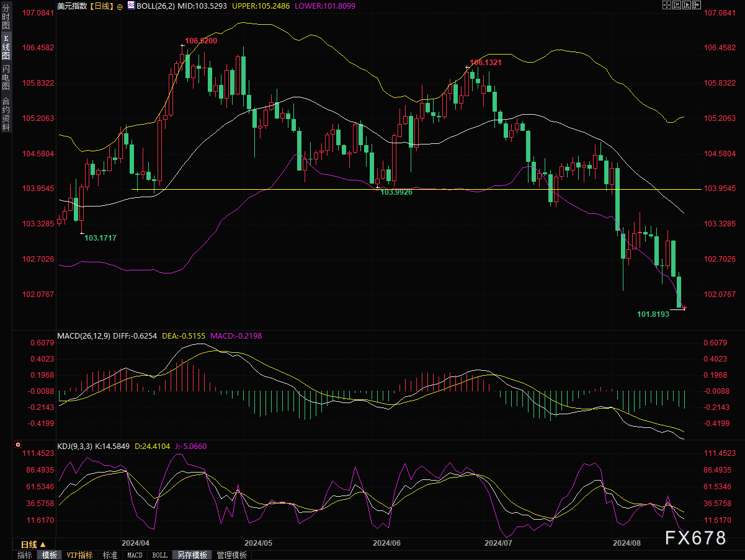This screenshot has width=745, height=560.
Task: Select the K线图 side tab
Action: click(6, 47)
